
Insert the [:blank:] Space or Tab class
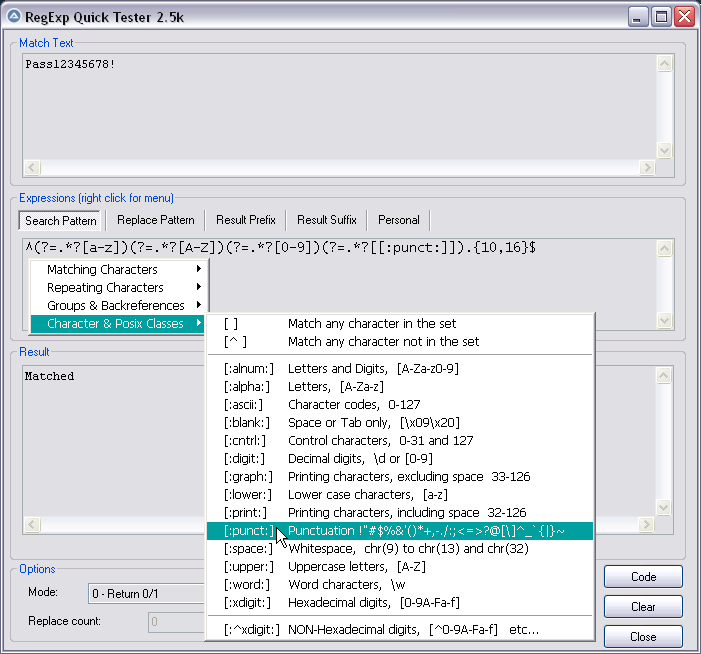point(400,422)
